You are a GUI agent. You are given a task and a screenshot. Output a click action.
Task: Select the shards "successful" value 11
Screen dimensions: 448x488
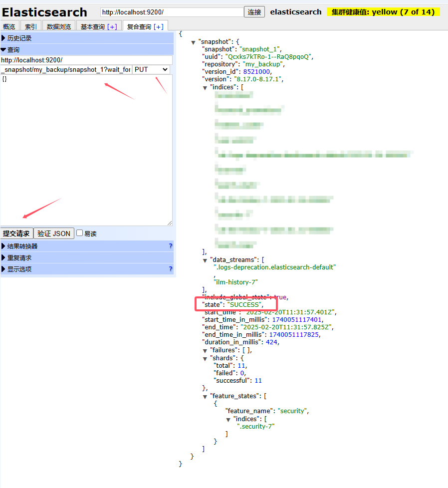[258, 380]
